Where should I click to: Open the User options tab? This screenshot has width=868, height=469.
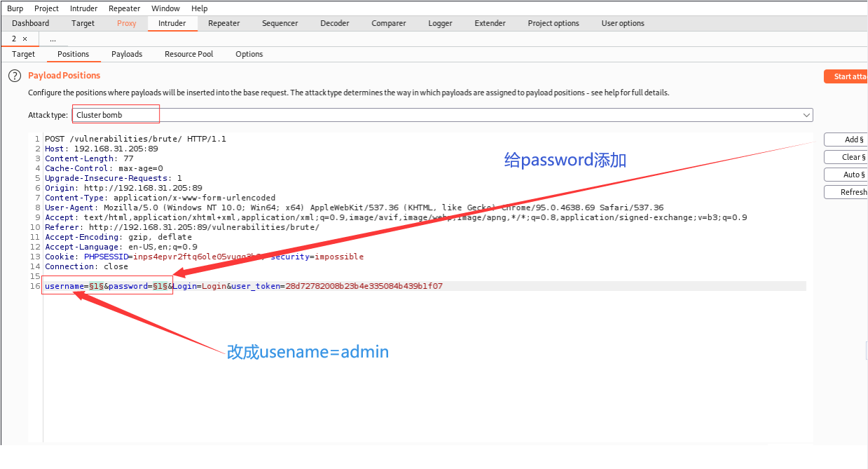click(623, 23)
